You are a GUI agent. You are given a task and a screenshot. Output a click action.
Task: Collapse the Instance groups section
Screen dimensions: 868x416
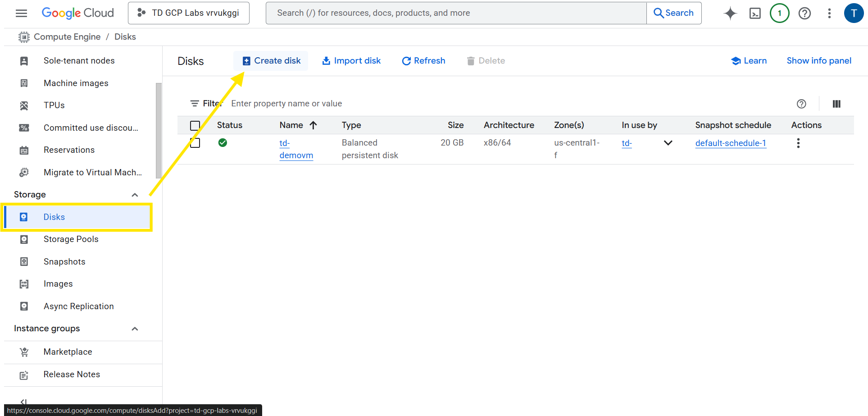[135, 329]
